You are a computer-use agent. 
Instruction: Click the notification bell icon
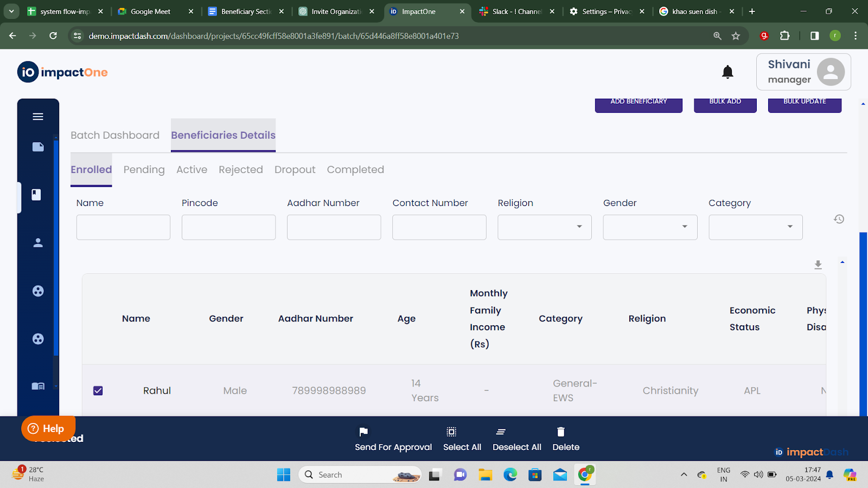coord(727,72)
